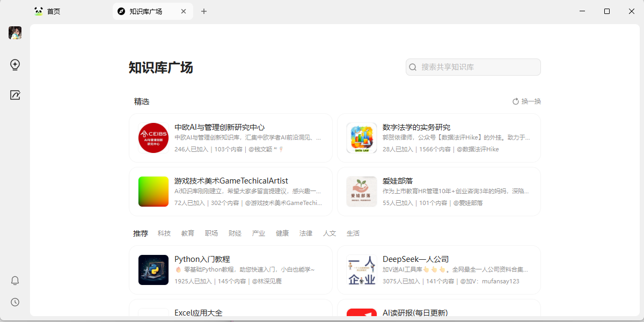Select the 财经 category tab
The height and width of the screenshot is (322, 644).
235,233
